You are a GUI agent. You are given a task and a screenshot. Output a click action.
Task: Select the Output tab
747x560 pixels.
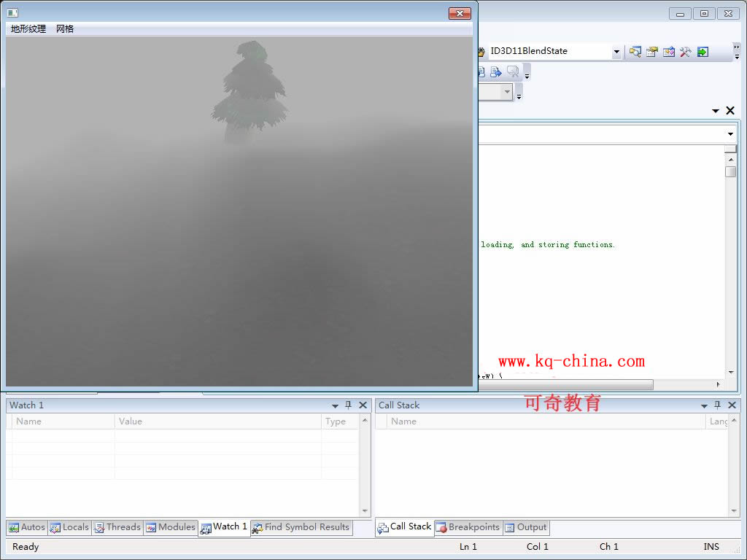(x=525, y=527)
